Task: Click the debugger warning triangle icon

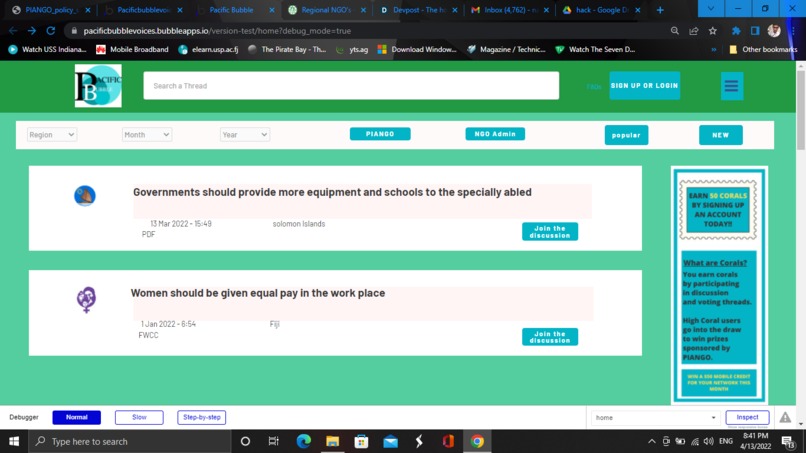Action: (x=785, y=418)
